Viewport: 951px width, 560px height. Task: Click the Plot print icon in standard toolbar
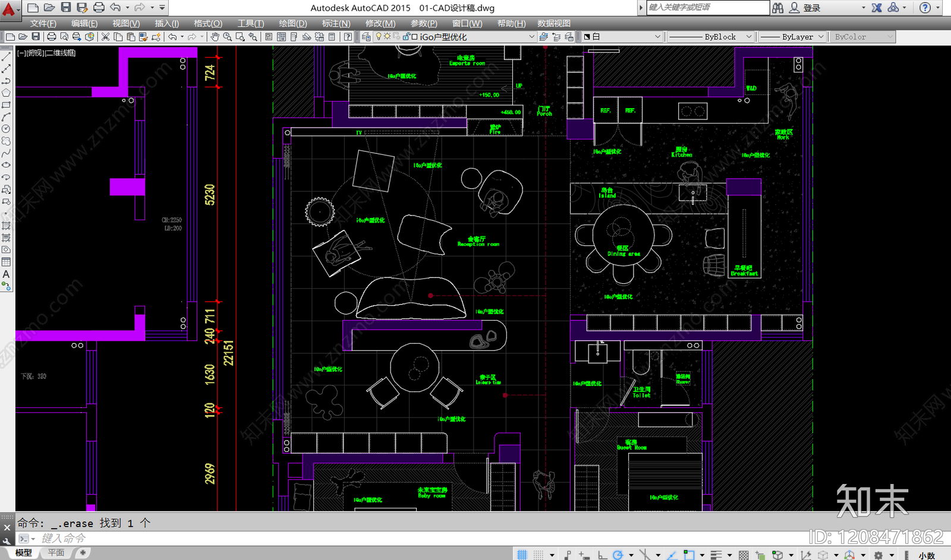coord(52,37)
